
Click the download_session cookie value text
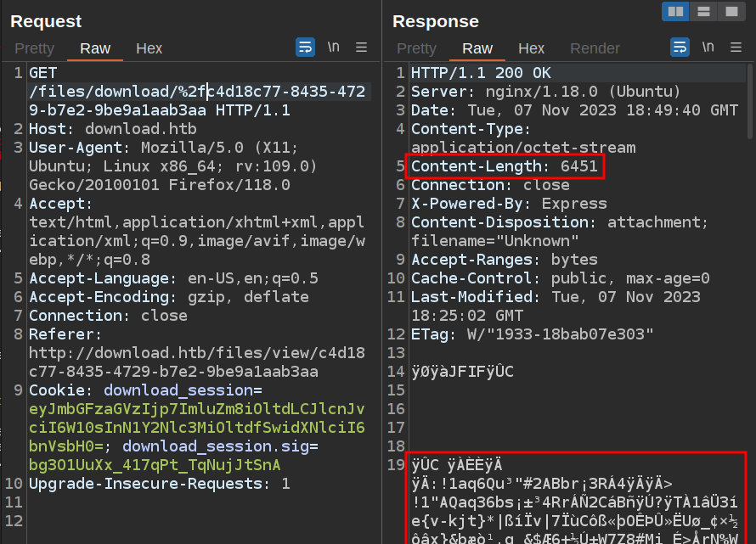(x=197, y=428)
